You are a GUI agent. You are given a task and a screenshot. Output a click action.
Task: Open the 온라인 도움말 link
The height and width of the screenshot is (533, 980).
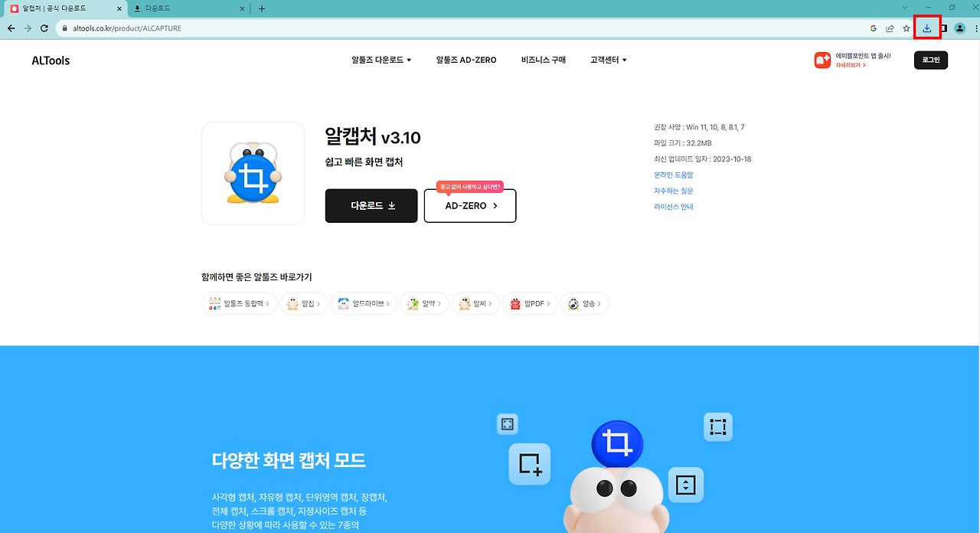(674, 175)
